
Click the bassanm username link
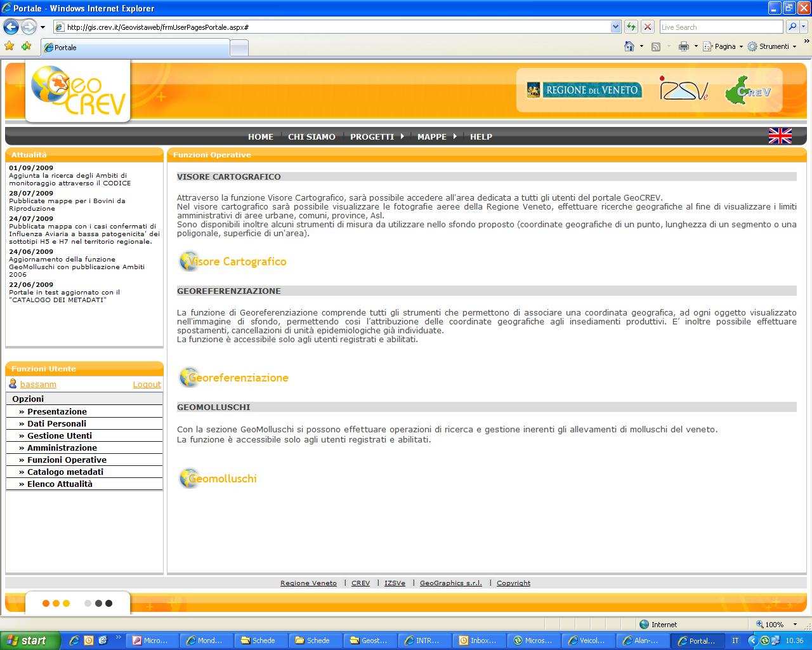point(38,384)
